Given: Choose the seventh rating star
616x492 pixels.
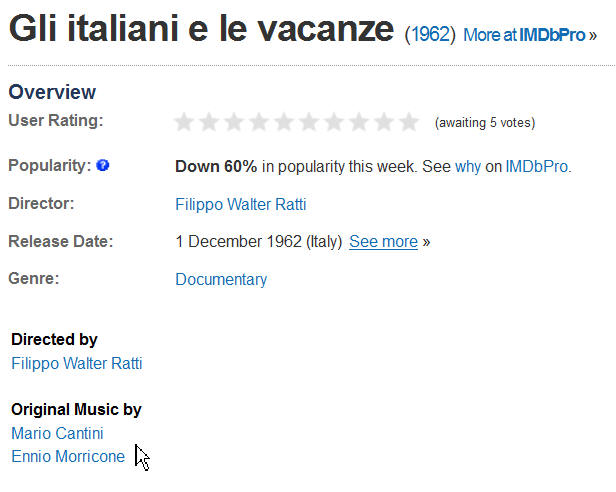Looking at the screenshot, I should click(334, 122).
